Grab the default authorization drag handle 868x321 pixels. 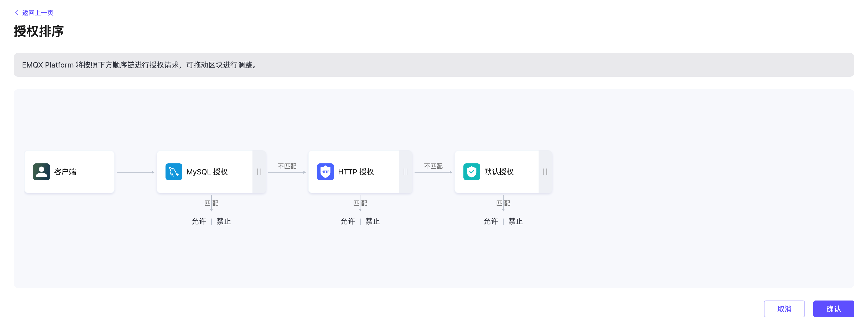(545, 172)
